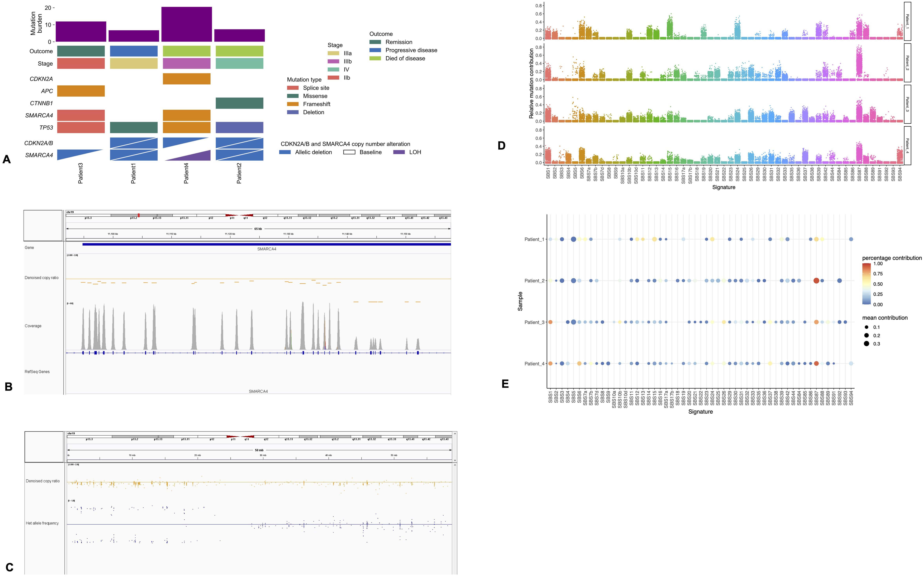Pick the stage IV legend swatch
This screenshot has width=924, height=577.
tap(333, 69)
